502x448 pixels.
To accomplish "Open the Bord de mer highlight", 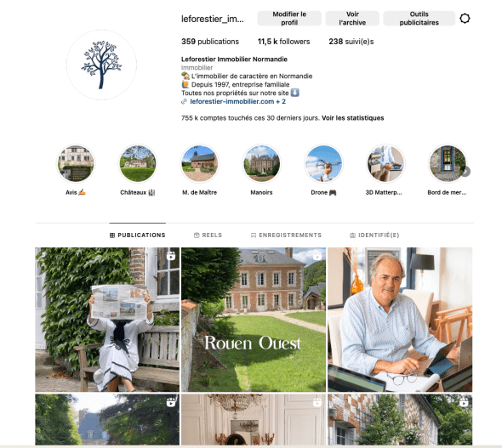I will click(x=448, y=163).
